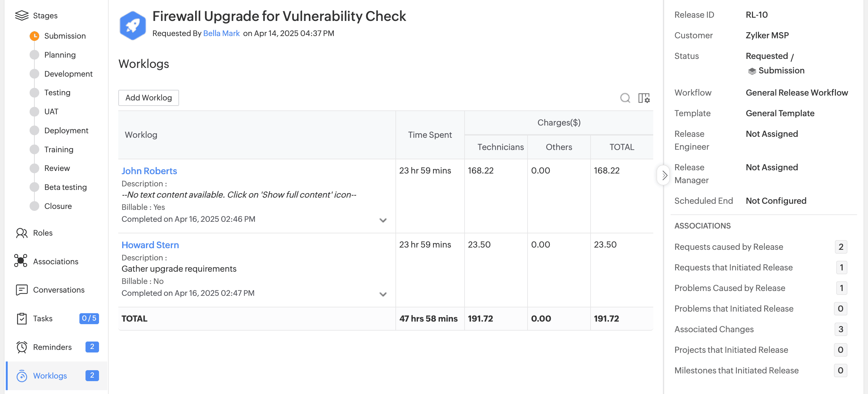Open the column chooser settings icon
The height and width of the screenshot is (394, 868).
pos(644,98)
